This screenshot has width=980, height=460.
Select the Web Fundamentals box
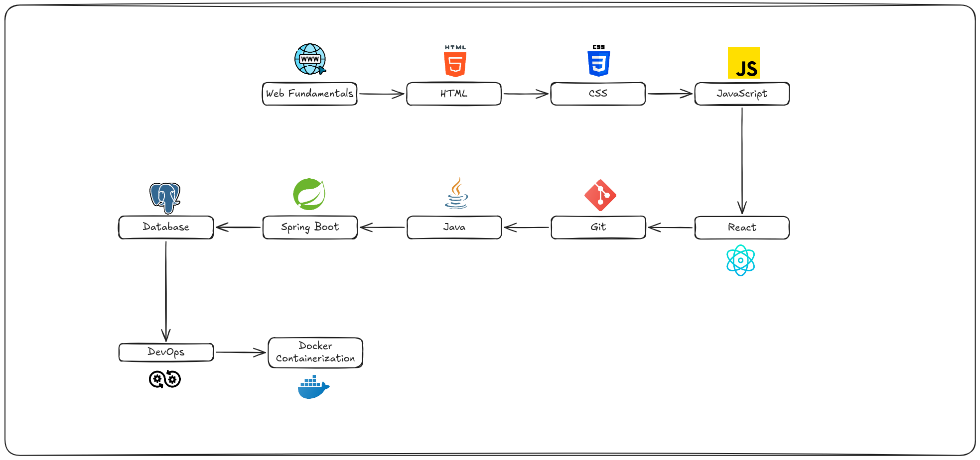pyautogui.click(x=310, y=94)
